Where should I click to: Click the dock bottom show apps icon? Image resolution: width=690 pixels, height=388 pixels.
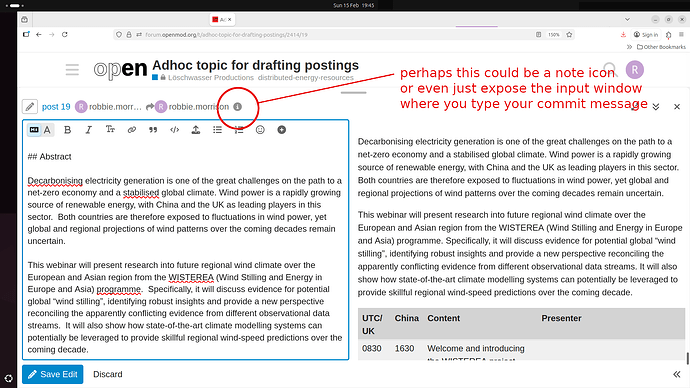pyautogui.click(x=8, y=378)
